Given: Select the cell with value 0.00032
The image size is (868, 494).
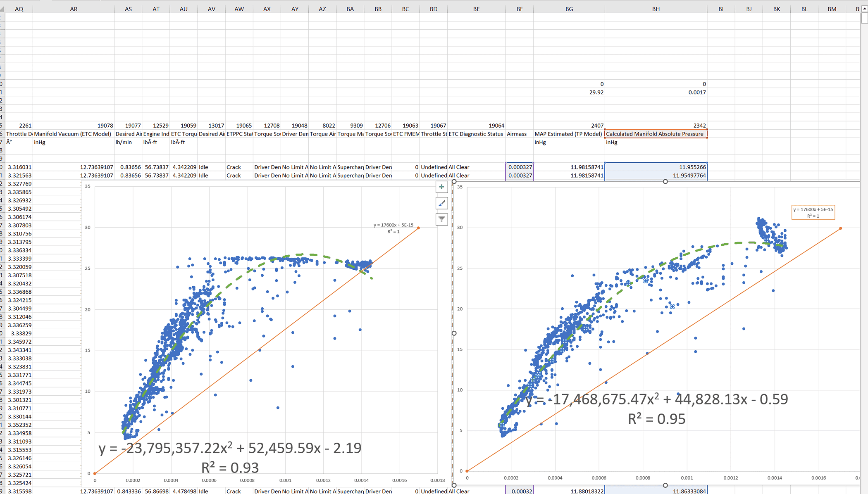Looking at the screenshot, I should coord(520,491).
